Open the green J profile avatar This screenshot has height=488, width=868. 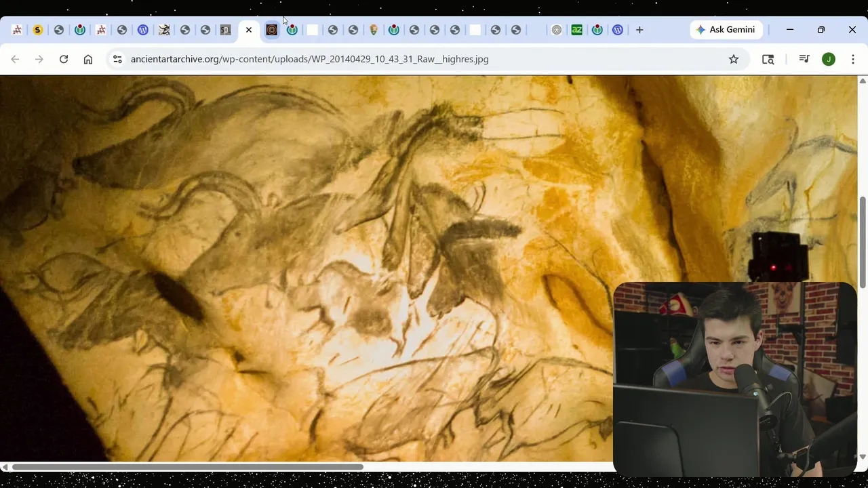coord(828,59)
